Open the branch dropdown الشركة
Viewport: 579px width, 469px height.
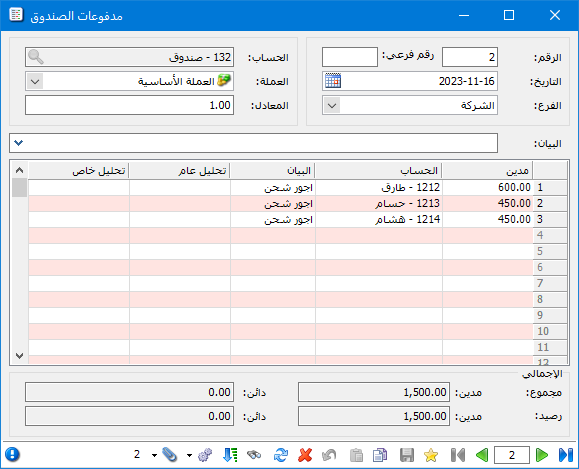pyautogui.click(x=332, y=106)
